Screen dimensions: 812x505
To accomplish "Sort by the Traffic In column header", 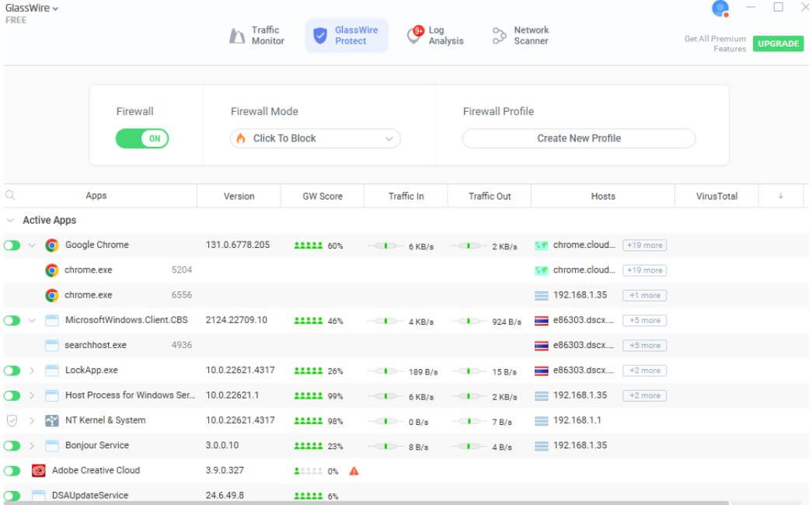I will tap(406, 197).
